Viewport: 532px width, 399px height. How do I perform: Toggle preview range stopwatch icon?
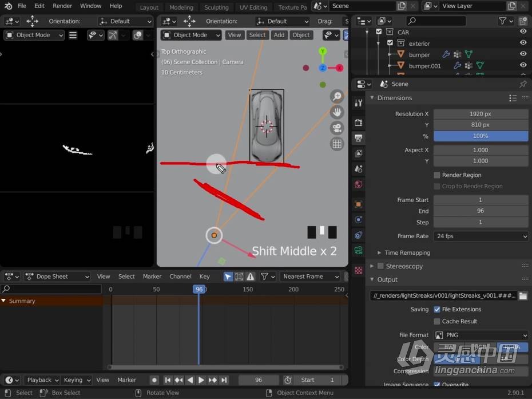click(x=288, y=380)
